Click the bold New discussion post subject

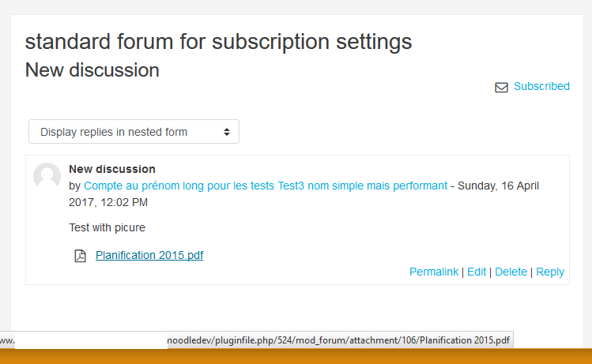coord(112,169)
